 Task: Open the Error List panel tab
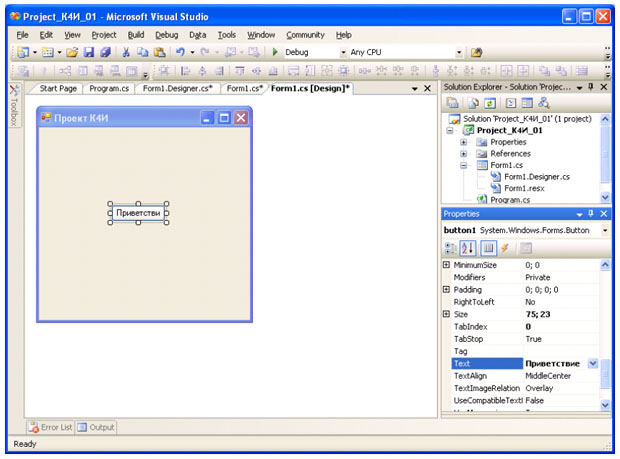[x=51, y=427]
